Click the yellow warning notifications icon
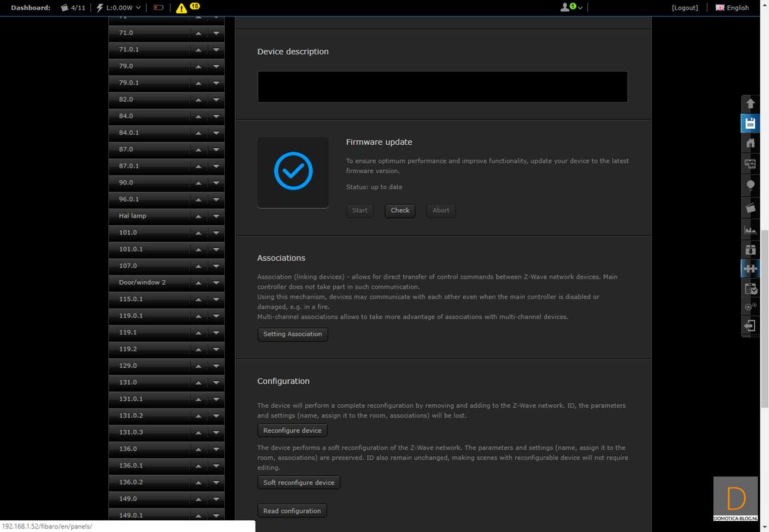 coord(182,8)
